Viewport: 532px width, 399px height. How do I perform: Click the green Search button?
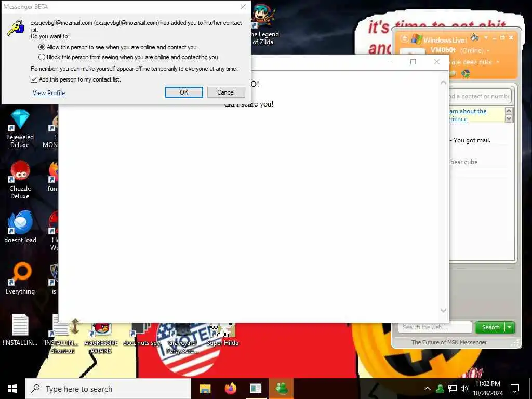click(x=490, y=327)
